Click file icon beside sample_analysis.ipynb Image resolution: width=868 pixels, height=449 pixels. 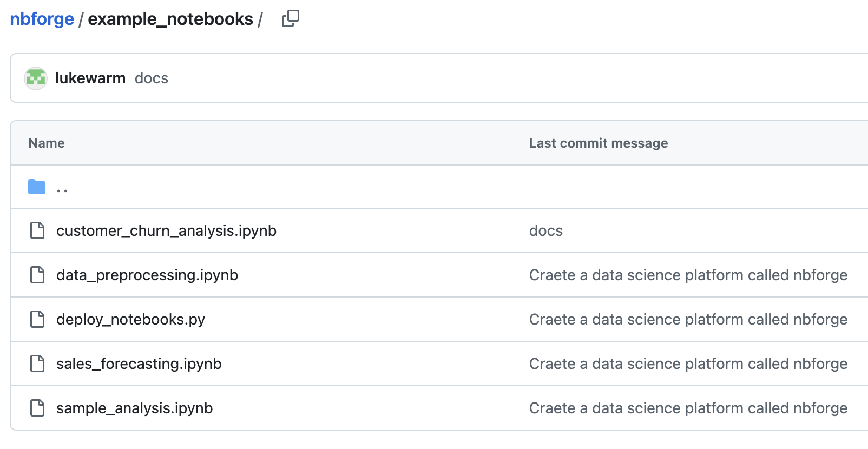click(x=37, y=408)
